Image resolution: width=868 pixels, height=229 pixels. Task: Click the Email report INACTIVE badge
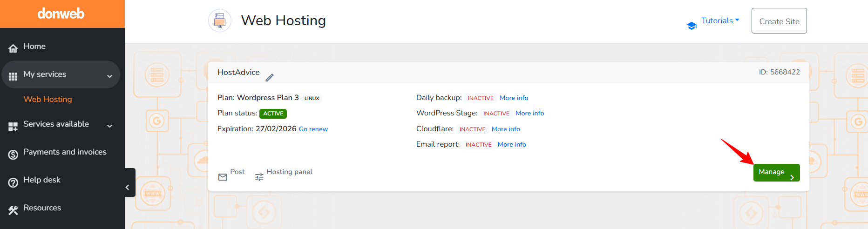[479, 145]
